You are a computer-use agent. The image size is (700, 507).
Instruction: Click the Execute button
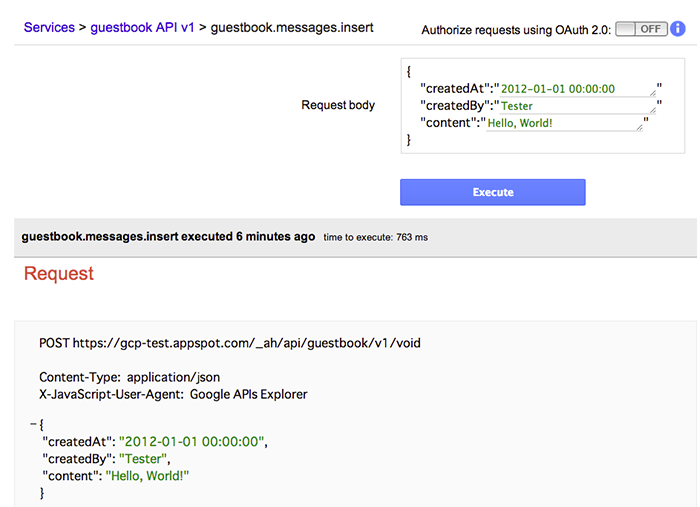pyautogui.click(x=492, y=192)
